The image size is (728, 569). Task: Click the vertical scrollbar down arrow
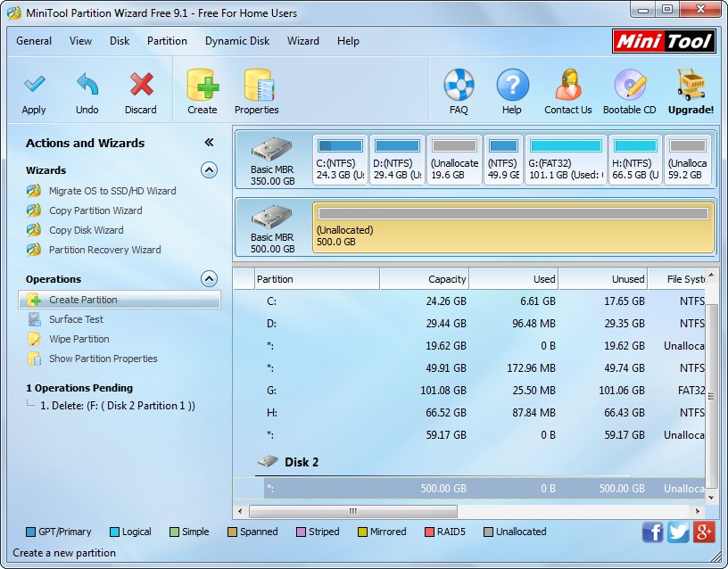coord(711,498)
